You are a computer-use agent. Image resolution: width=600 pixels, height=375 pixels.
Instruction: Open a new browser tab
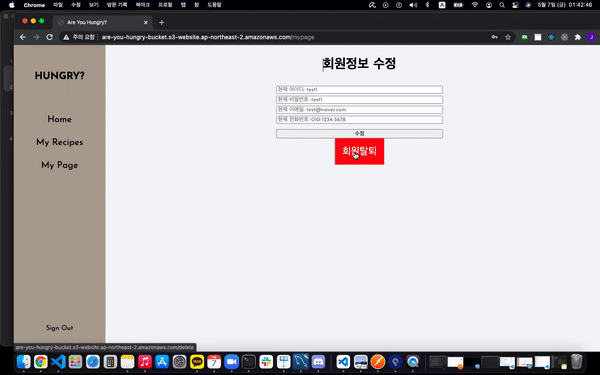tap(161, 23)
